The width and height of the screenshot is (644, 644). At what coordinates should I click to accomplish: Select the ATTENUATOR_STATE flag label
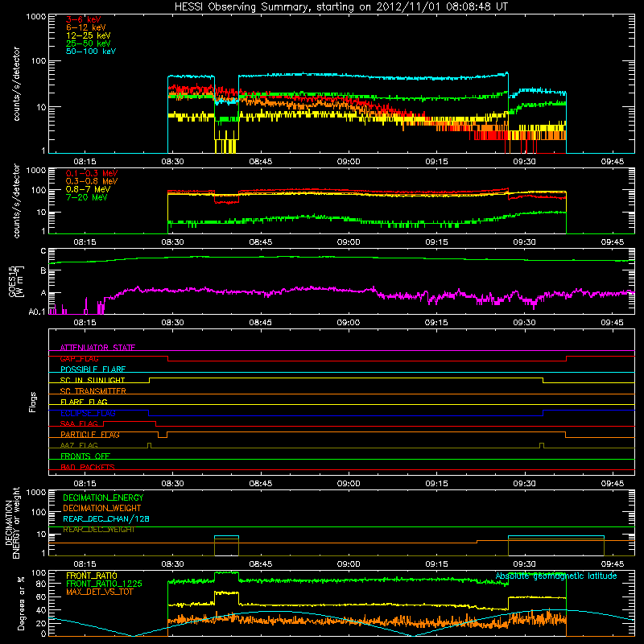coord(97,348)
